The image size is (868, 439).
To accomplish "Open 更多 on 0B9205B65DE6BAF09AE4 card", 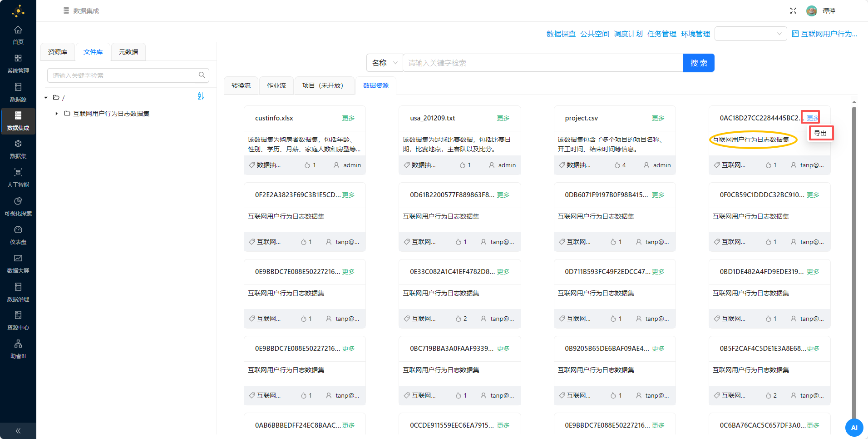I will pos(658,348).
